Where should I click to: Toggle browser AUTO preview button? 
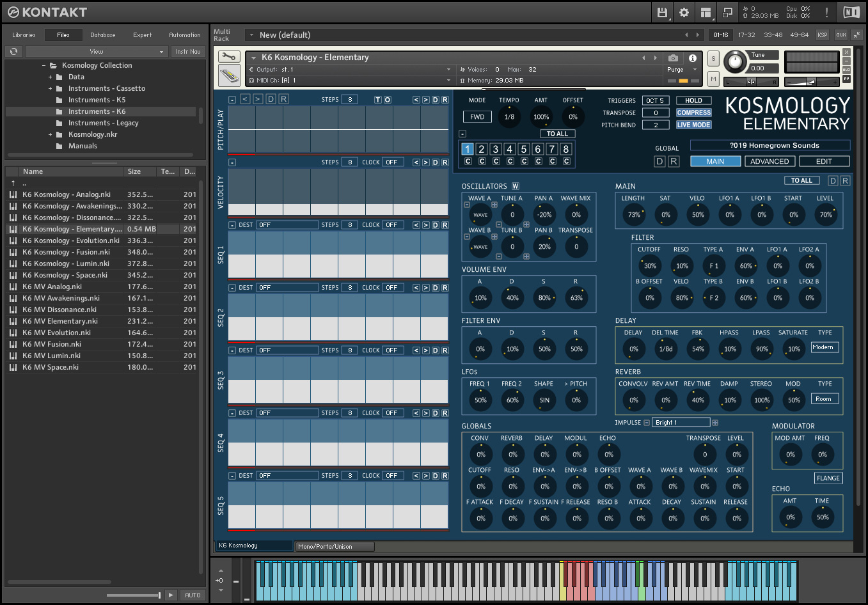coord(193,595)
